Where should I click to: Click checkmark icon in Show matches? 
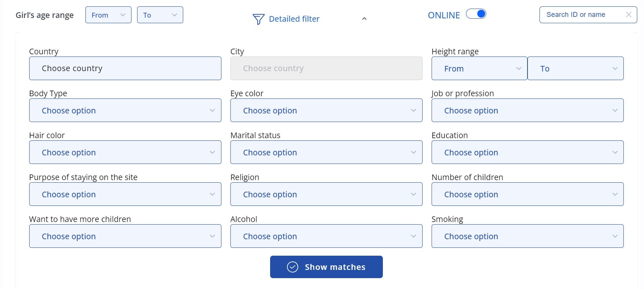point(292,267)
